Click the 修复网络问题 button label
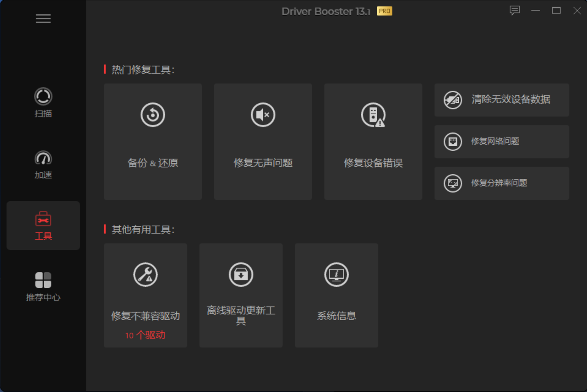 pyautogui.click(x=495, y=141)
